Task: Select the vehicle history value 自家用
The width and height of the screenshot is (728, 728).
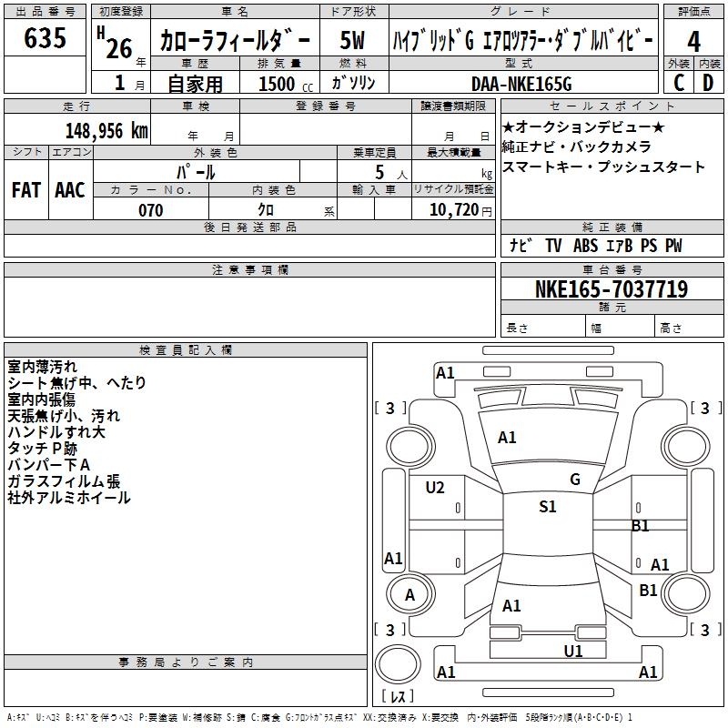Action: coord(195,84)
